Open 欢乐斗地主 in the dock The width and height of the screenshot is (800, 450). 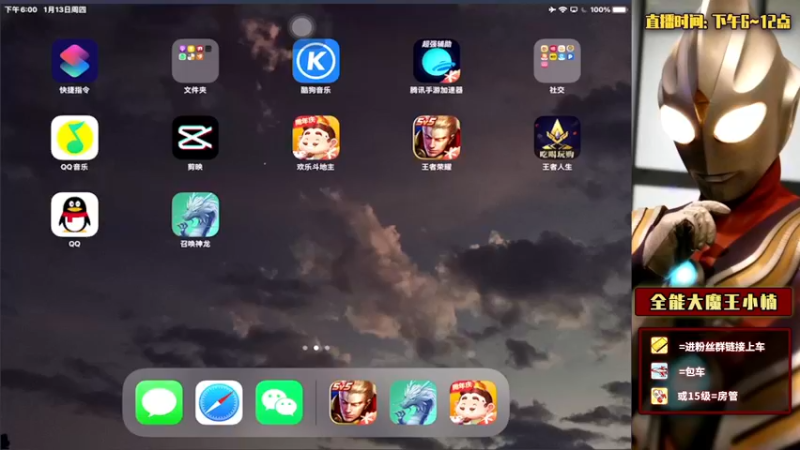click(473, 403)
